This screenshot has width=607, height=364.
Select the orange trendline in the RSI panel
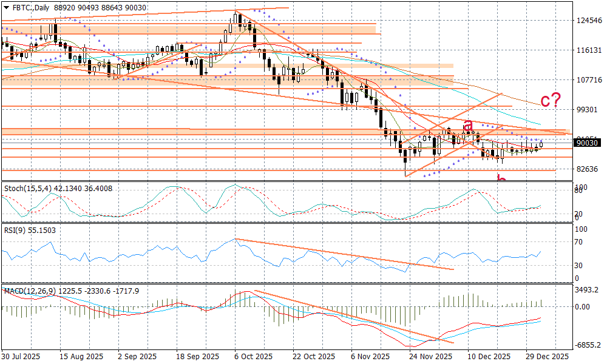coord(344,254)
